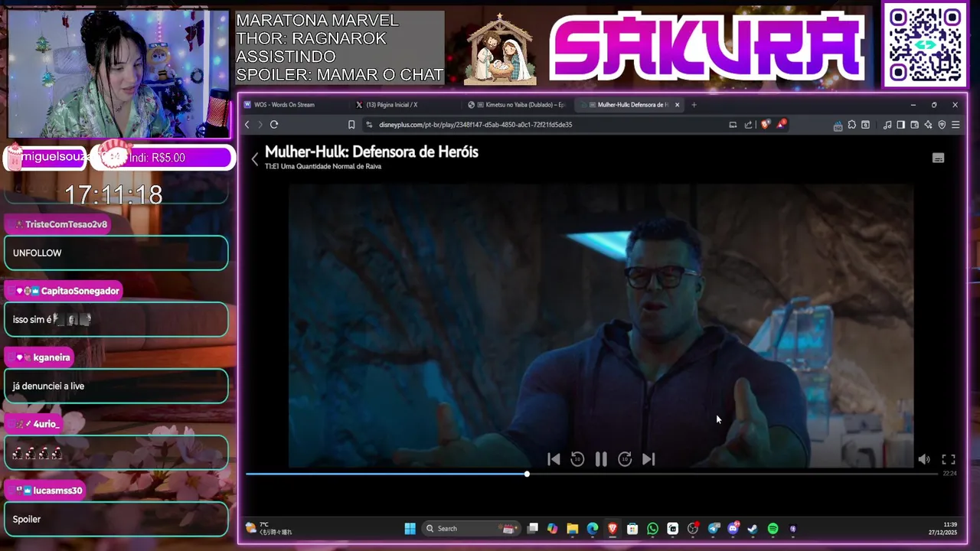Viewport: 980px width, 551px height.
Task: Bookmark this page with bookmark icon
Action: (351, 125)
